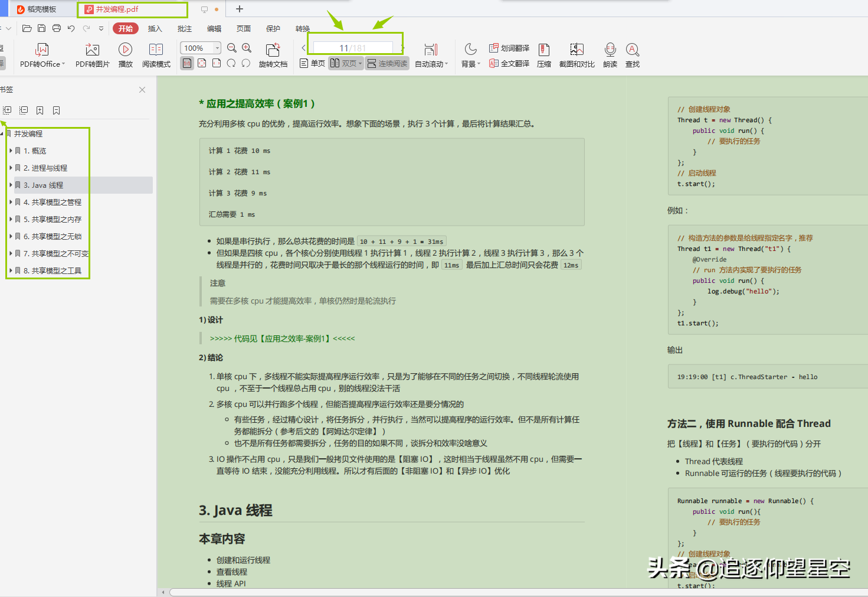Click the horizontal scrollbar at bottom

(x=518, y=592)
